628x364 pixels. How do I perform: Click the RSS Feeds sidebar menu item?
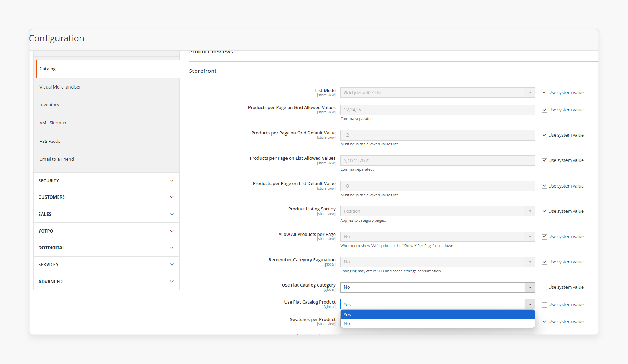point(50,141)
